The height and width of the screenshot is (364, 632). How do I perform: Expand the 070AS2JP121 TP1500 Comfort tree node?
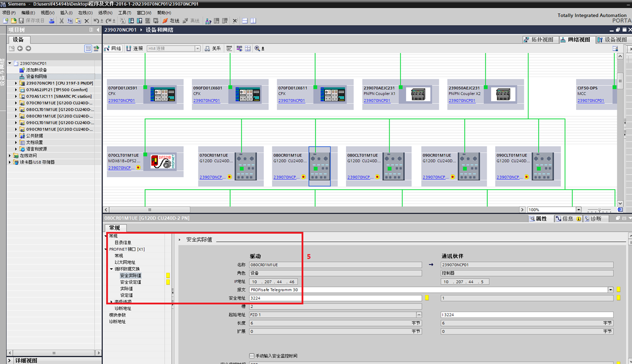(16, 90)
